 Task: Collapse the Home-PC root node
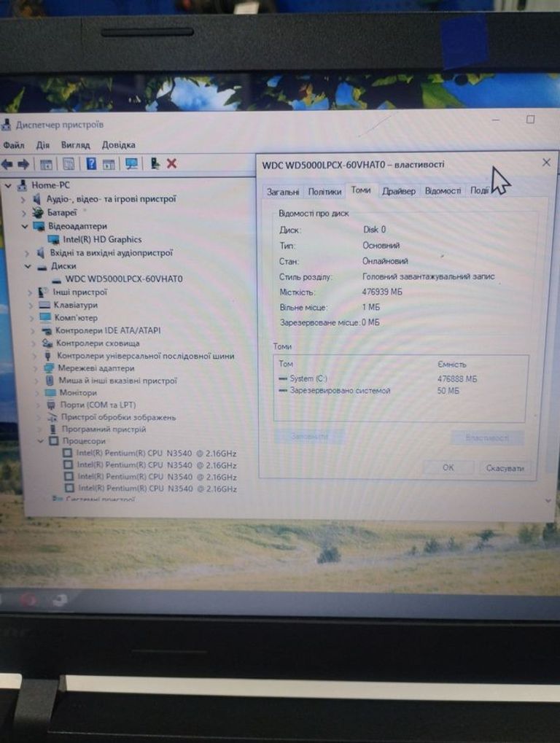[x=8, y=186]
